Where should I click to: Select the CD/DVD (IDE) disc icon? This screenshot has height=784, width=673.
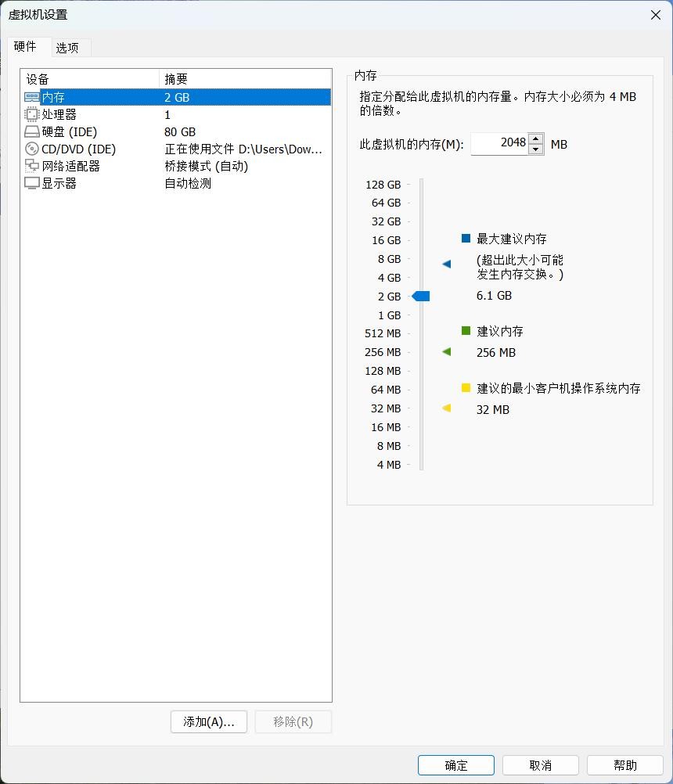31,149
